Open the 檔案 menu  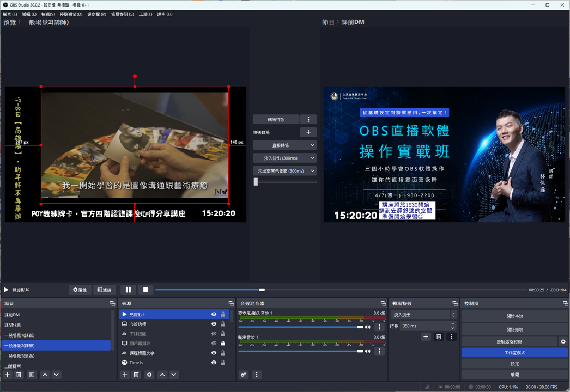tap(10, 14)
